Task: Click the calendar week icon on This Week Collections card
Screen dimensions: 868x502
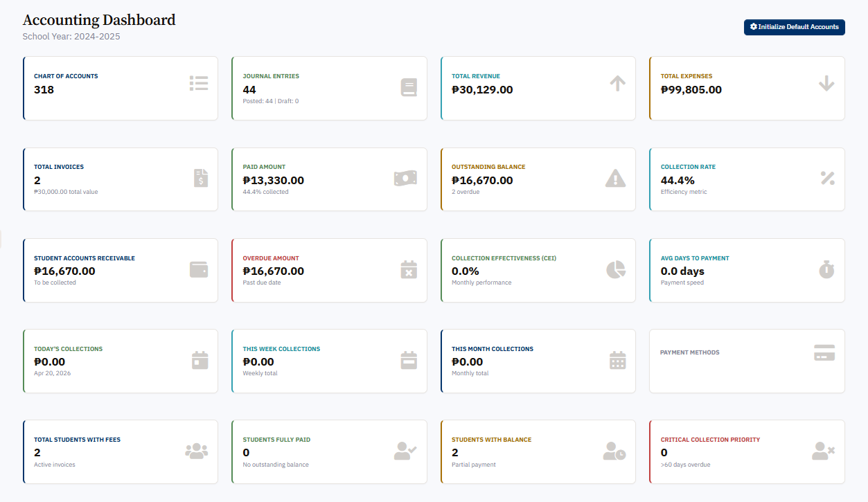Action: (409, 360)
